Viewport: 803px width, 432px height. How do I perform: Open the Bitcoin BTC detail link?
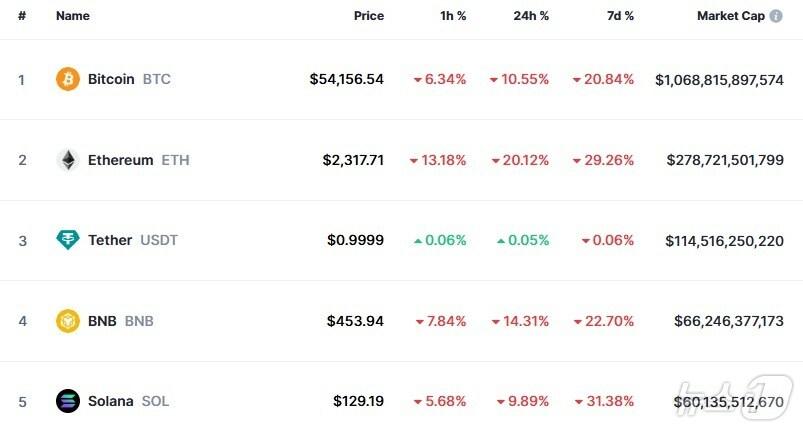click(x=129, y=79)
